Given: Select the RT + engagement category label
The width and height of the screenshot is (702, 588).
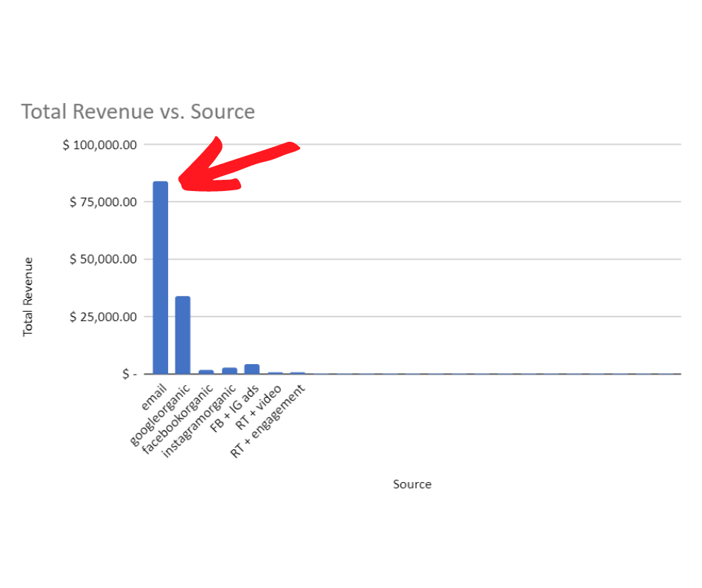Looking at the screenshot, I should point(269,422).
